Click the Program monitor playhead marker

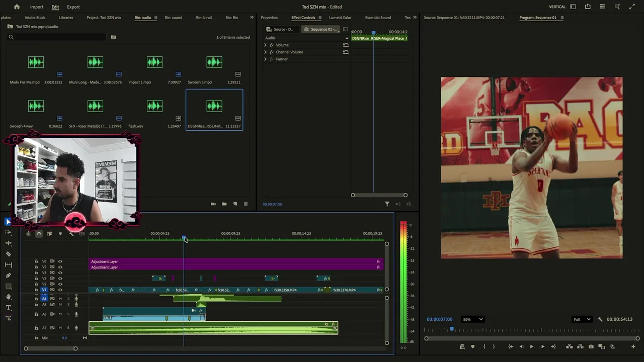pos(451,329)
